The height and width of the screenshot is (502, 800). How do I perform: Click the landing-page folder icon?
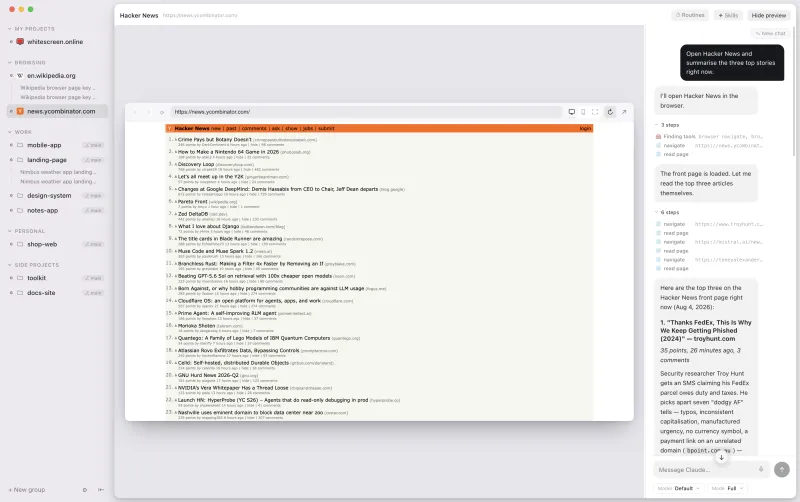click(x=20, y=160)
